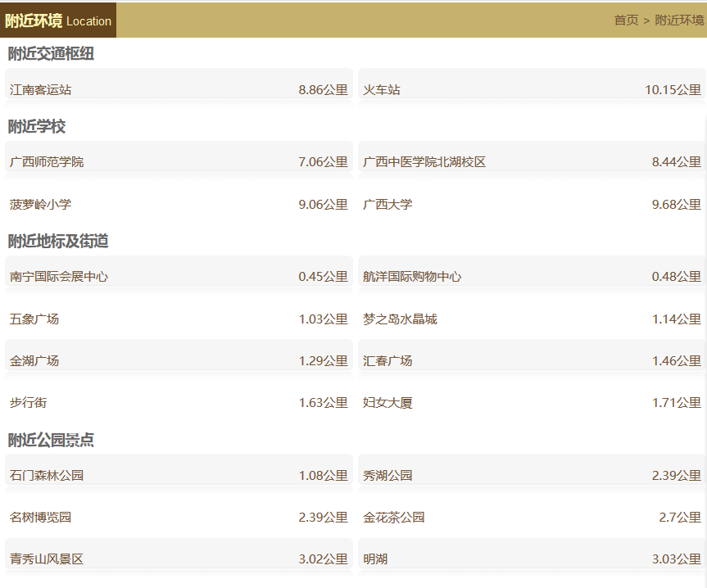Image resolution: width=707 pixels, height=588 pixels.
Task: Click the 1.46公里 distance value
Action: click(677, 361)
